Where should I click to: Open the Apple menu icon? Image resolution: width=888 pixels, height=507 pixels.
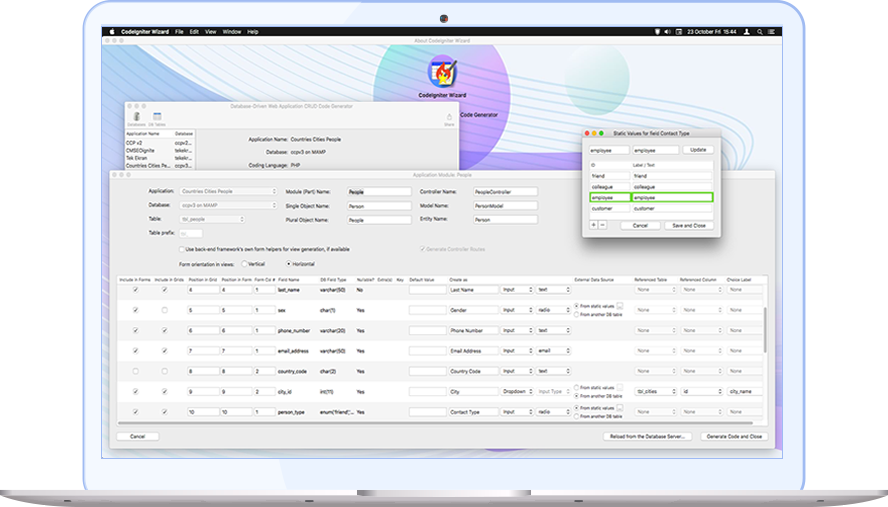[112, 32]
